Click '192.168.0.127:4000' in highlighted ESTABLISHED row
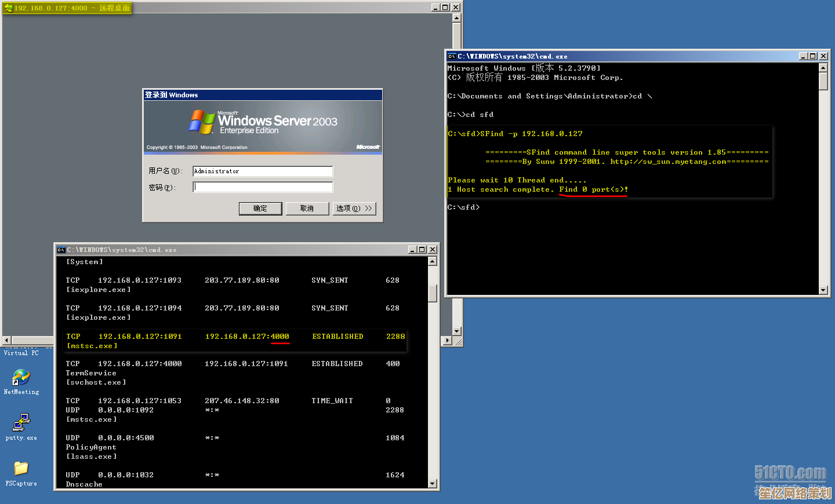Viewport: 835px width, 504px height. pos(247,337)
